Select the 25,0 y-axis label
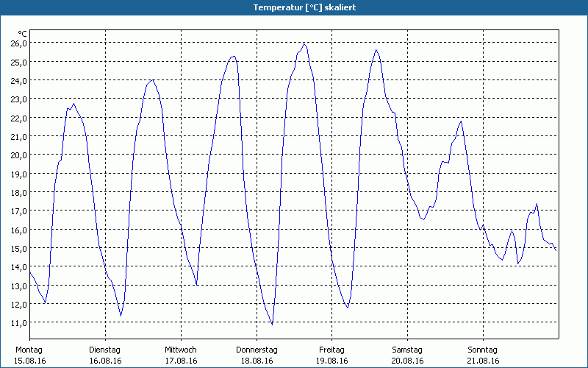 19,62
